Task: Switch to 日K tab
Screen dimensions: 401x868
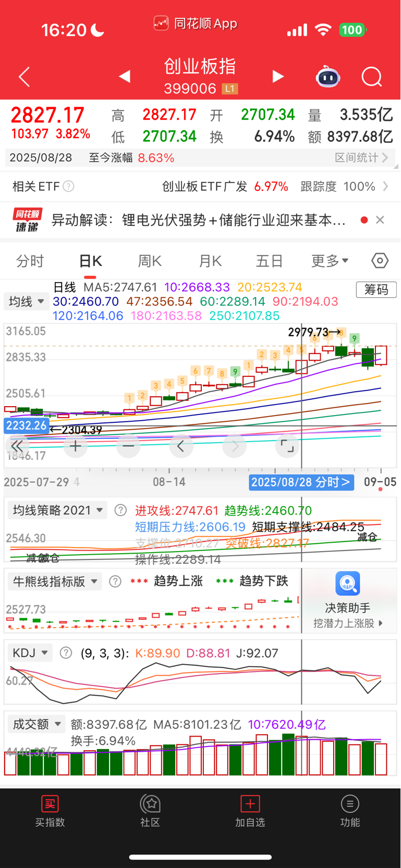Action: pos(91,261)
